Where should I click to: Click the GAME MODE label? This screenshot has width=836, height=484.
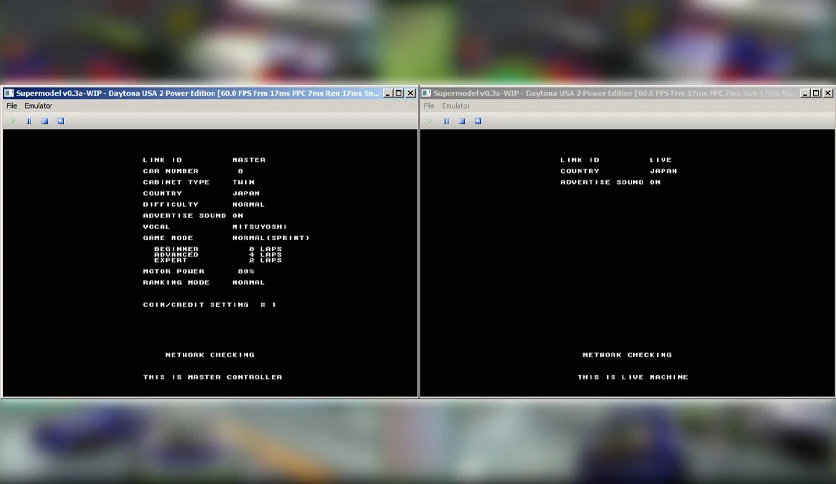168,238
